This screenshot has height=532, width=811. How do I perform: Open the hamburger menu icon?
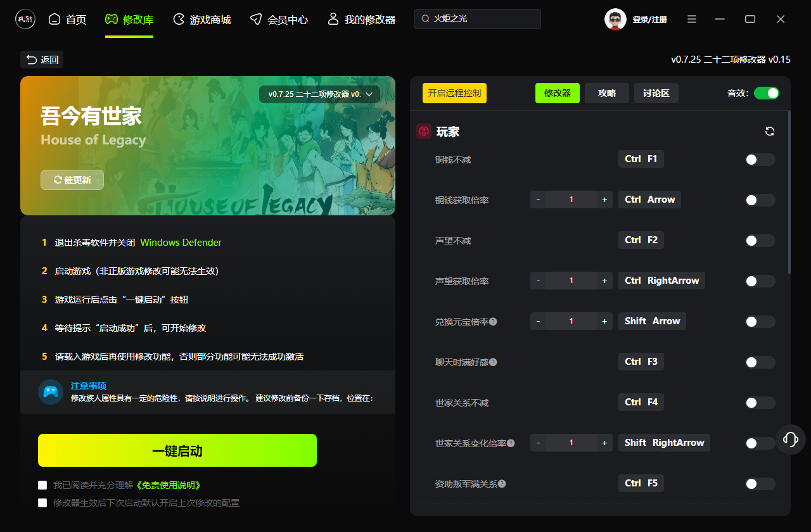tap(693, 19)
